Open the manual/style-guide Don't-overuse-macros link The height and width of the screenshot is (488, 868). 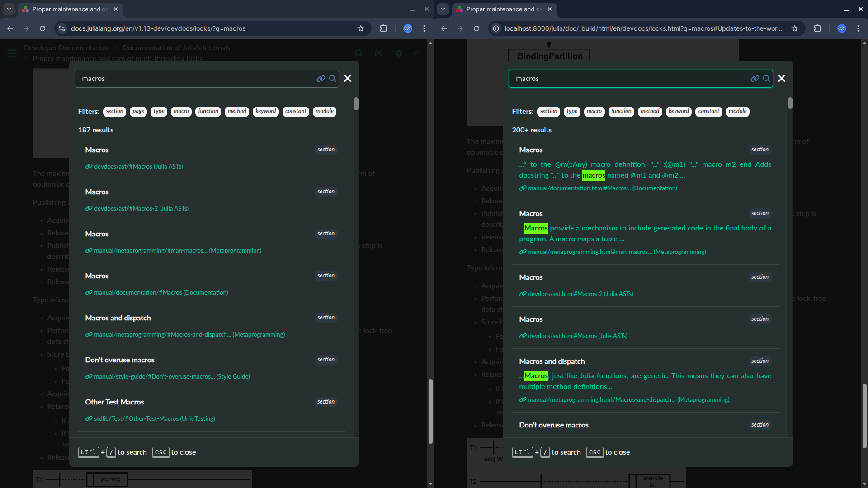click(x=172, y=376)
